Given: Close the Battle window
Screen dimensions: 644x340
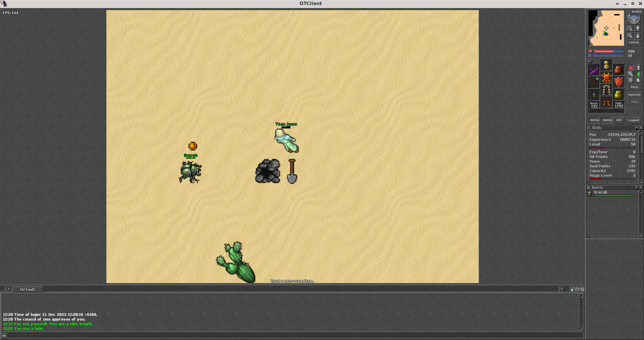Looking at the screenshot, I should (641, 187).
